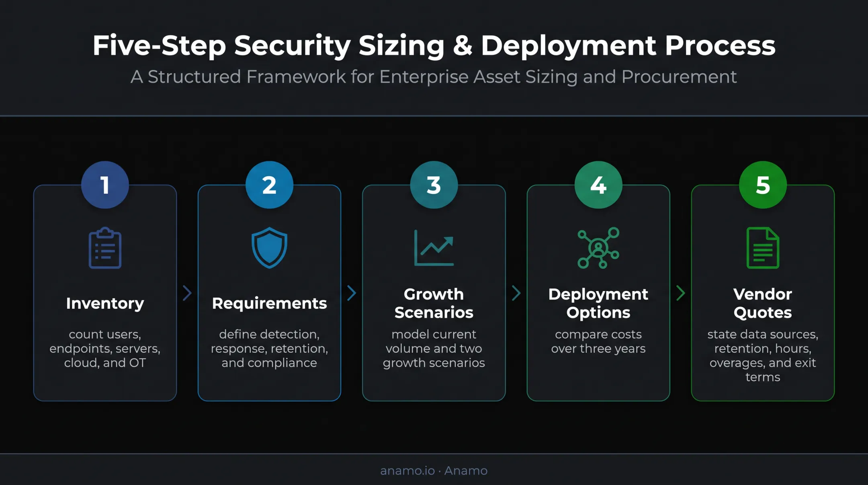Click the chevron between Deployment Options and Vendor Quotes

[681, 293]
